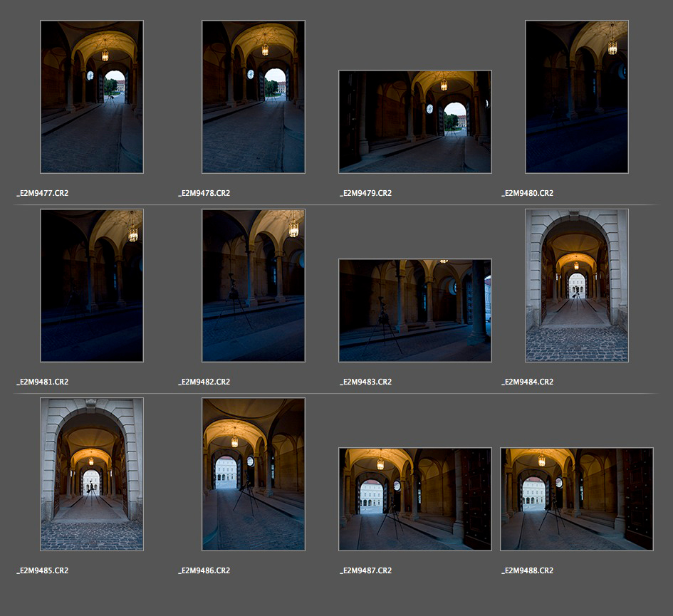673x616 pixels.
Task: Click the landscape thumbnail _E2M9479.CR2
Action: tap(415, 122)
